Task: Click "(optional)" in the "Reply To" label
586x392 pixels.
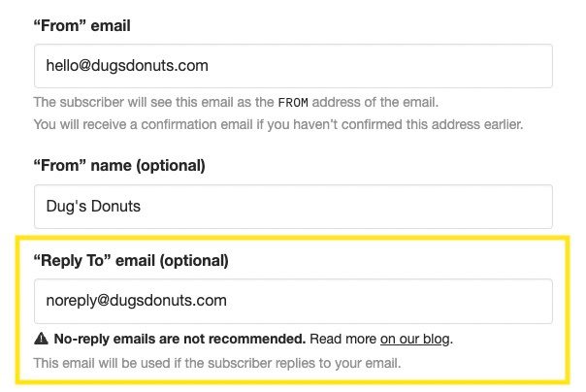Action: point(194,260)
